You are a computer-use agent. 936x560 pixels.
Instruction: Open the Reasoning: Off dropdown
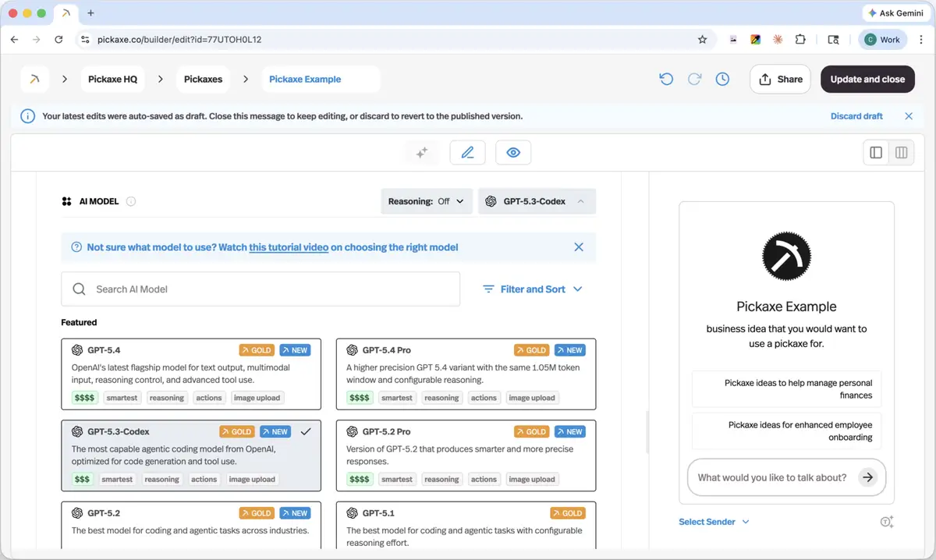pyautogui.click(x=427, y=201)
